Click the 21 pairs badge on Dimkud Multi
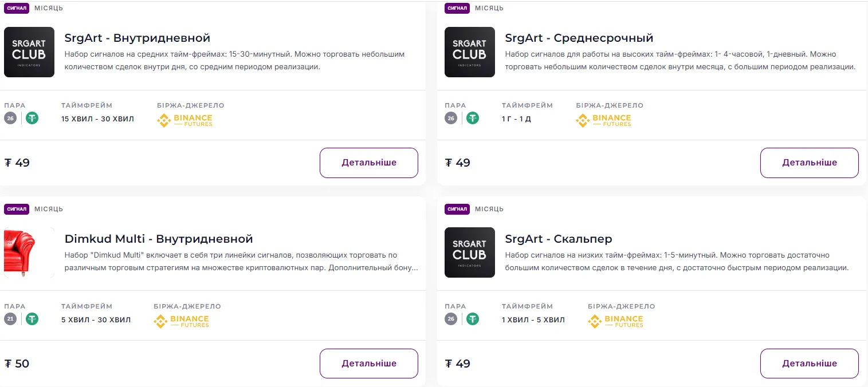This screenshot has height=387, width=868. tap(10, 319)
